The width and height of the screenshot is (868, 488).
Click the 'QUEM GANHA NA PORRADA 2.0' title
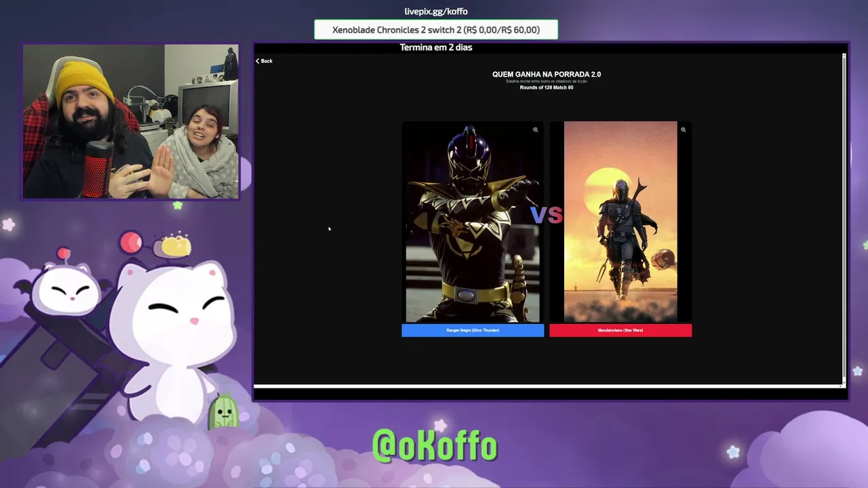(x=547, y=75)
